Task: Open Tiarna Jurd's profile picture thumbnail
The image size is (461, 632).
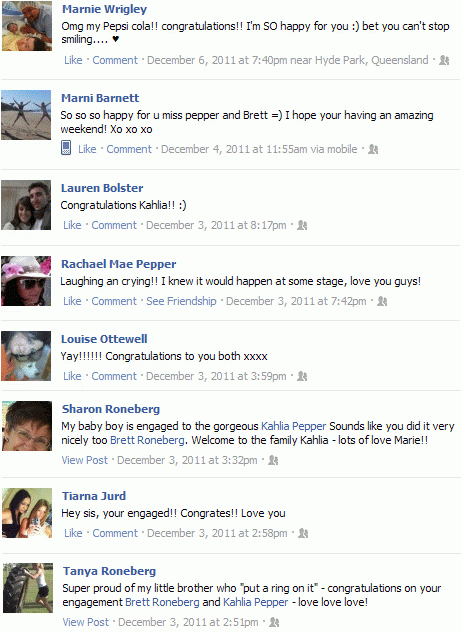Action: 27,513
